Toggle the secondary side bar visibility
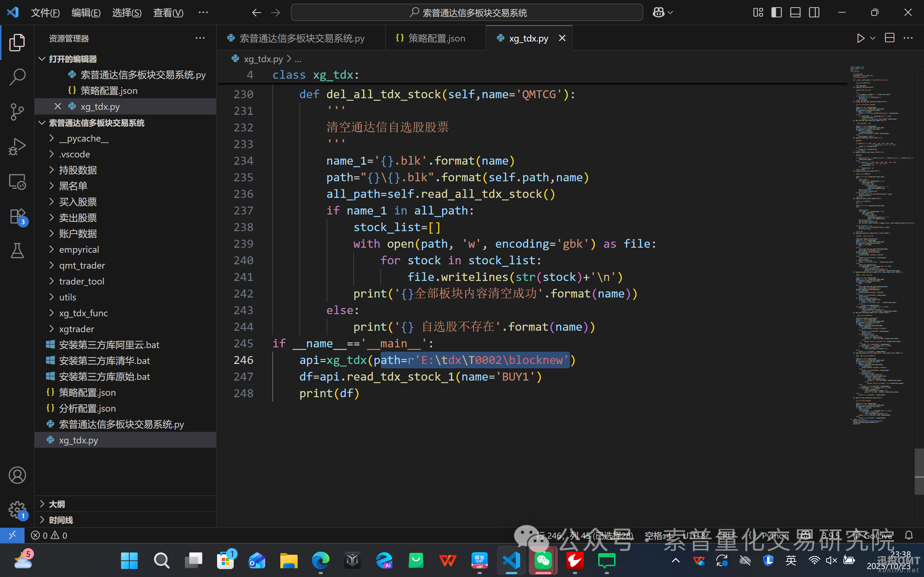The width and height of the screenshot is (924, 577). click(814, 13)
